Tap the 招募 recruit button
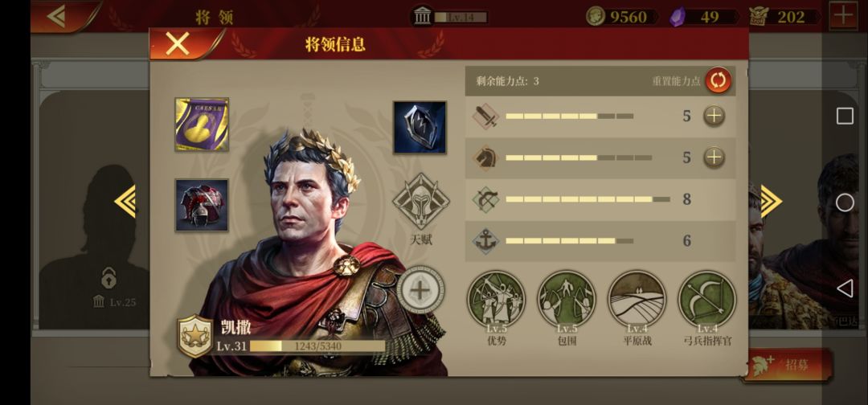This screenshot has width=868, height=405. coord(787,365)
